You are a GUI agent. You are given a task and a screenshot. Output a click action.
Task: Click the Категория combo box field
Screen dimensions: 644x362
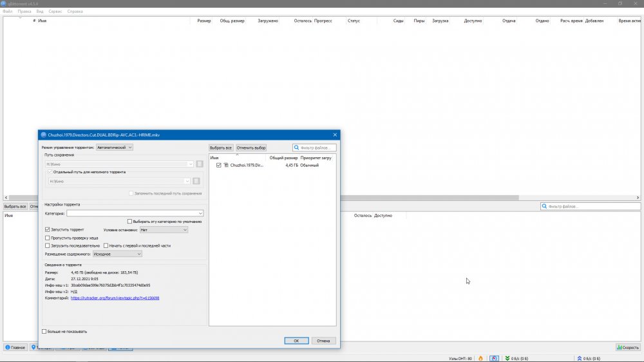click(135, 213)
